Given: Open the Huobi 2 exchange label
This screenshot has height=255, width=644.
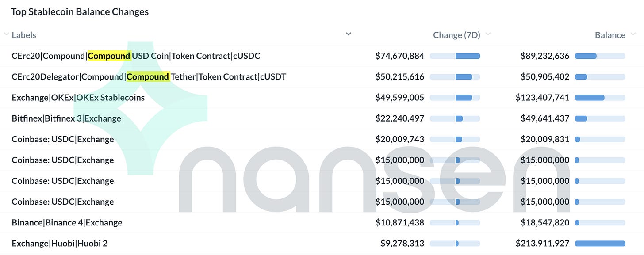Looking at the screenshot, I should coord(59,243).
